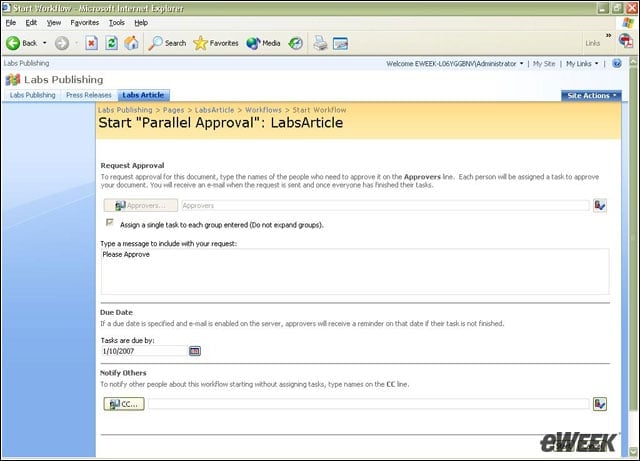640x461 pixels.
Task: Switch to the Labs Publishing tab
Action: click(32, 95)
